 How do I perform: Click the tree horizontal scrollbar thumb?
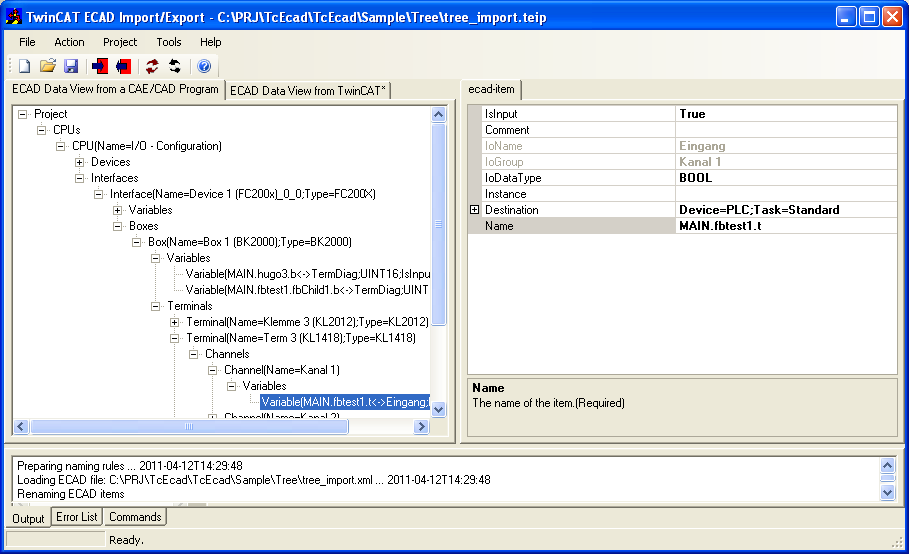click(x=189, y=427)
